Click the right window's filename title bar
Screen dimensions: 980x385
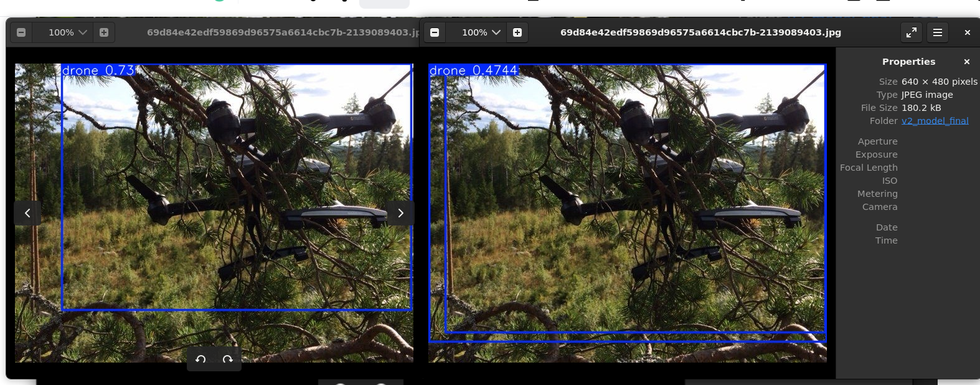click(700, 32)
